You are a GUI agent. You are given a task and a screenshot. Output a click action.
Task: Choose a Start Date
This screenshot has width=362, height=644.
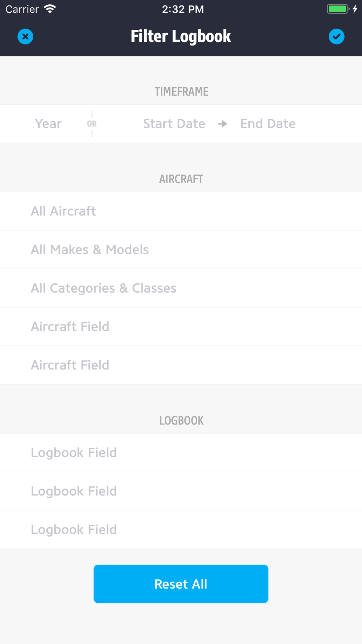coord(174,124)
